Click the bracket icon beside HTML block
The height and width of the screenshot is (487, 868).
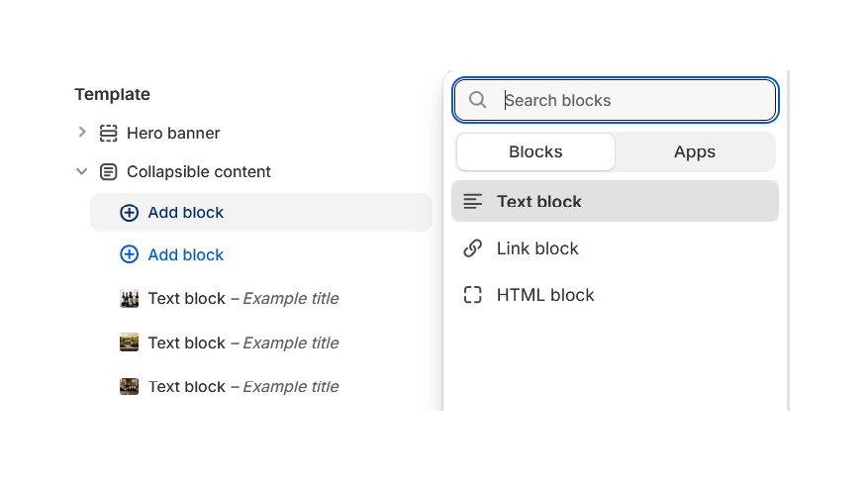(x=473, y=295)
